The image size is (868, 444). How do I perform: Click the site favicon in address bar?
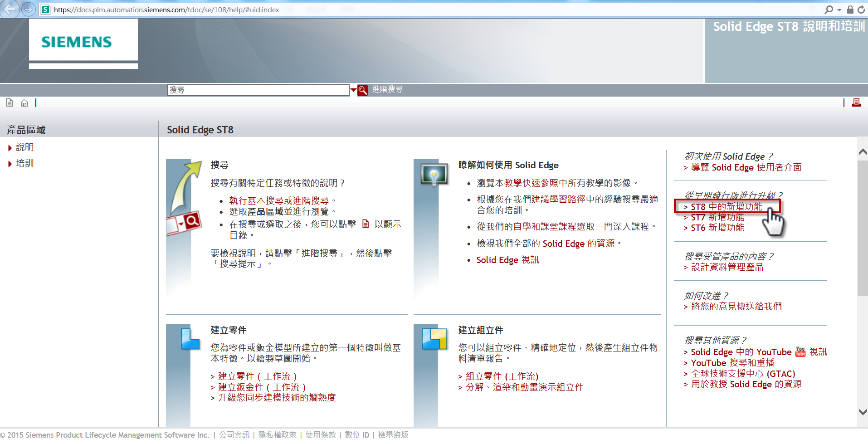pos(45,10)
